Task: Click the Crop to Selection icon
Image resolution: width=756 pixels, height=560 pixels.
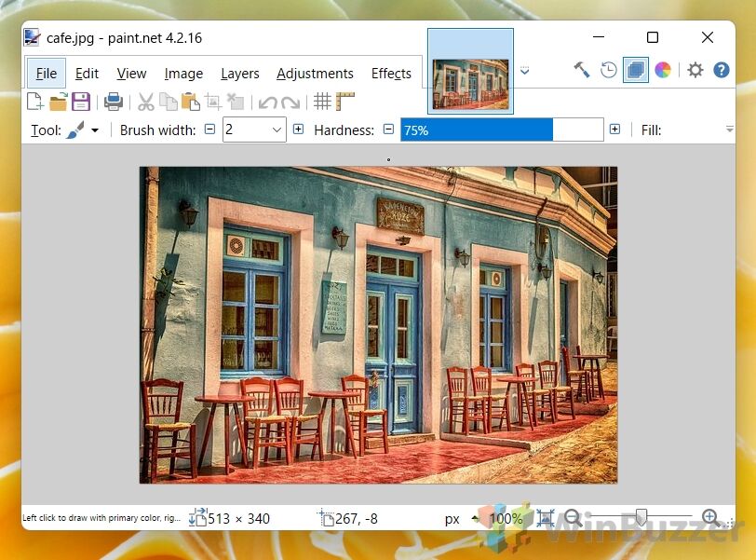Action: click(x=212, y=102)
